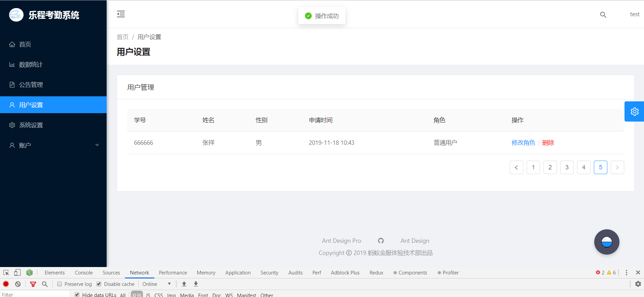Click the 乐程考勤系统 logo
The height and width of the screenshot is (297, 644).
click(44, 15)
